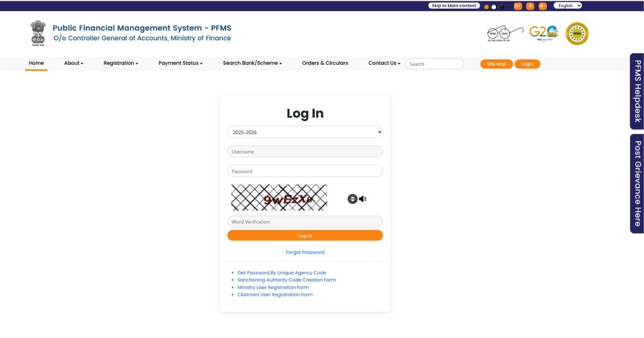Refresh the captcha image
The width and height of the screenshot is (644, 338).
pyautogui.click(x=352, y=199)
